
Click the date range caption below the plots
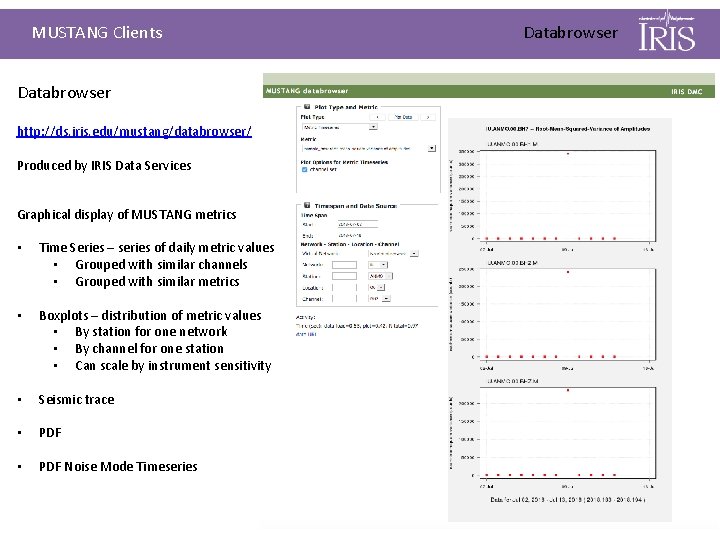tap(568, 500)
